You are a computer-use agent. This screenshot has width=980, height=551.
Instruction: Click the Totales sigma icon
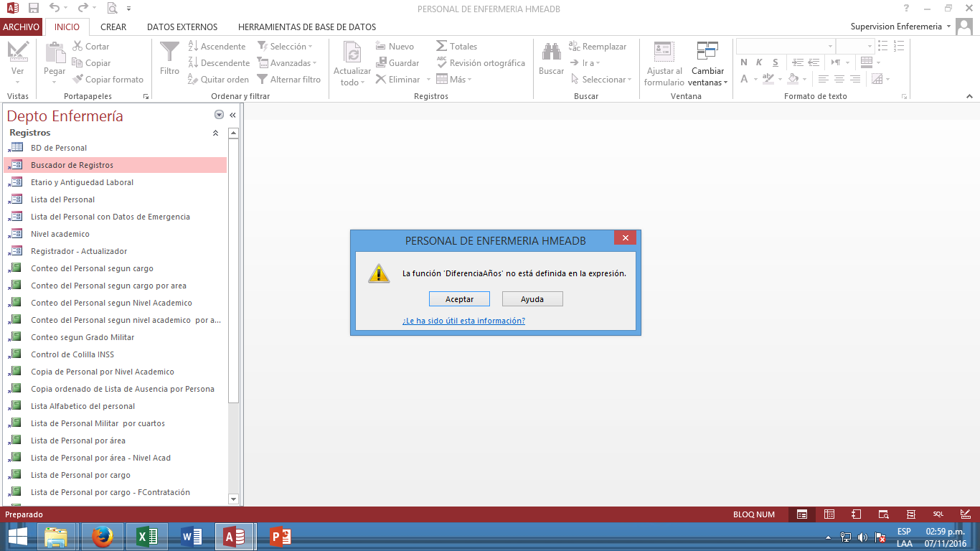coord(442,46)
